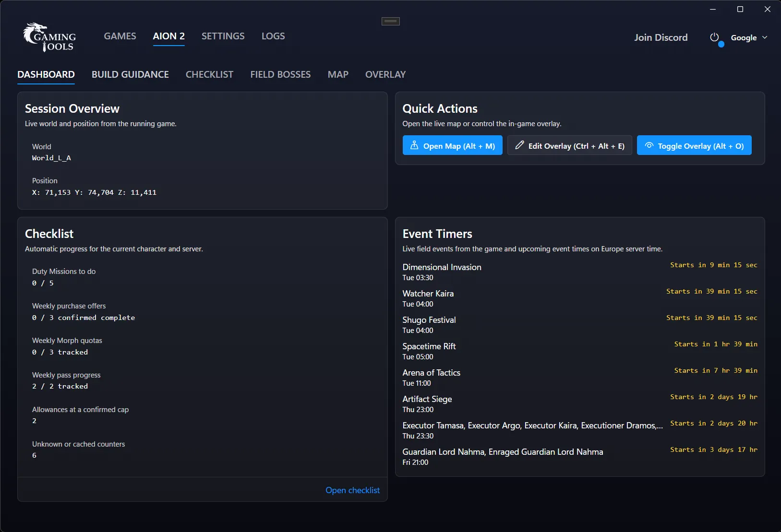Viewport: 781px width, 532px height.
Task: Open the Overlay tab
Action: (385, 74)
